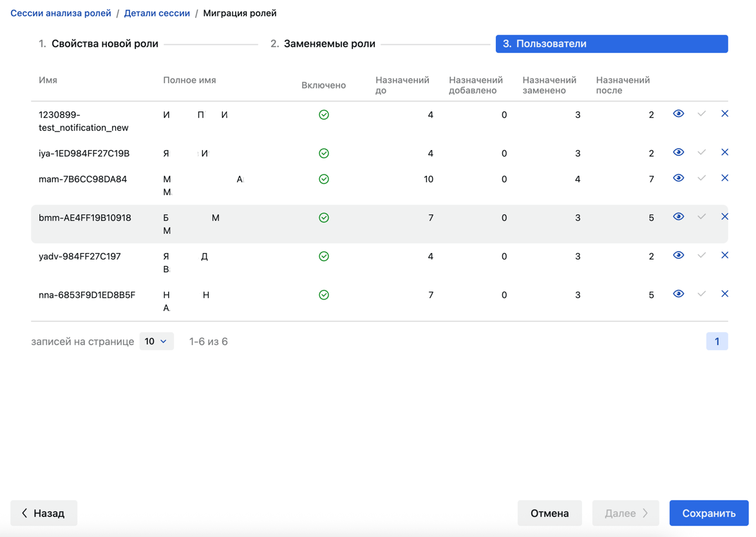Toggle enabled status of bmm-AE4FF19B10918
Viewport: 756px width, 537px height.
pyautogui.click(x=324, y=218)
